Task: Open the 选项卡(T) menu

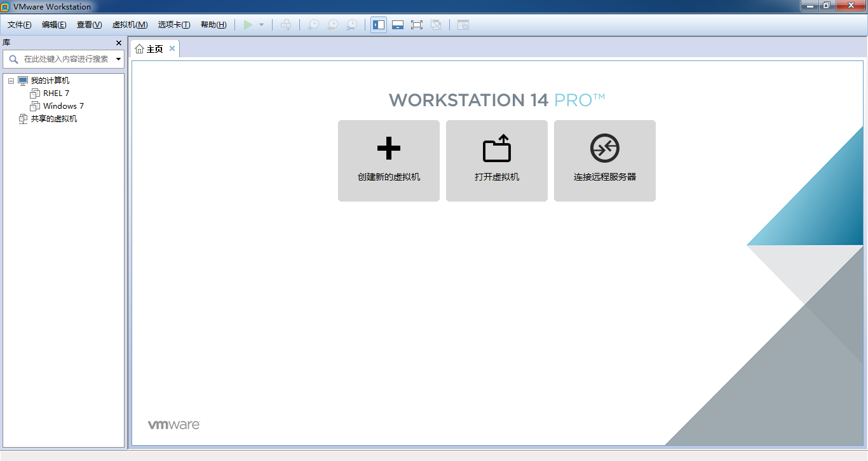Action: point(174,25)
